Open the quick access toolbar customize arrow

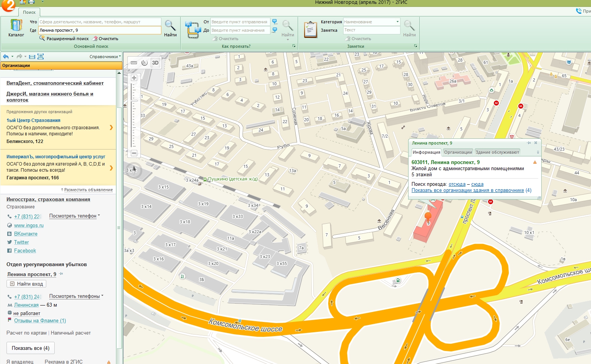[x=42, y=2]
